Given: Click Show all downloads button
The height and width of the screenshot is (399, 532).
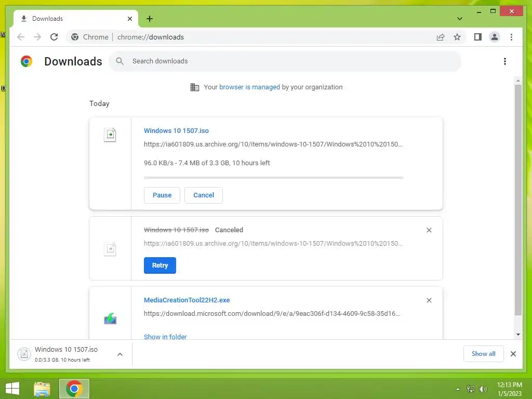Looking at the screenshot, I should coord(484,353).
